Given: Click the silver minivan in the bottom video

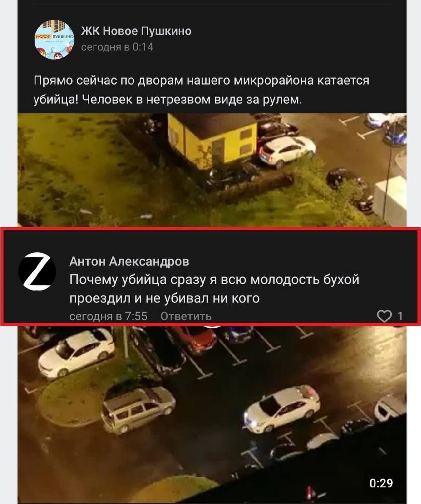Looking at the screenshot, I should pos(138,408).
